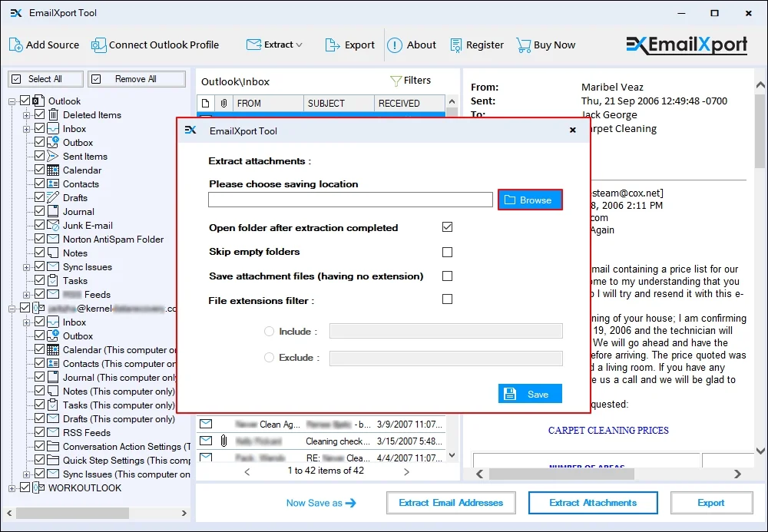This screenshot has width=768, height=532.
Task: Disable Open folder after extraction completed
Action: 447,227
